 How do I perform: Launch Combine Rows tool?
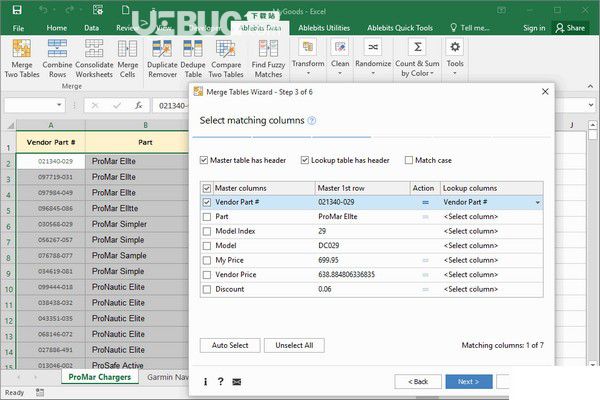(57, 59)
